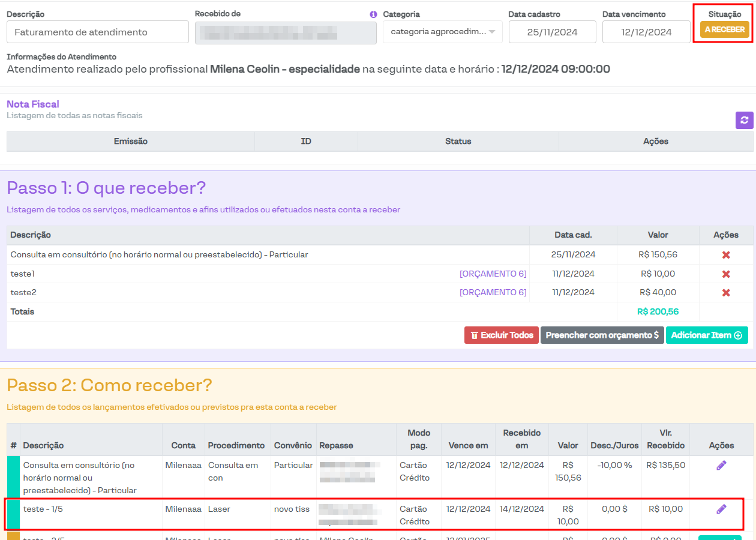
Task: Remove the teste1 item with red X
Action: pos(725,274)
